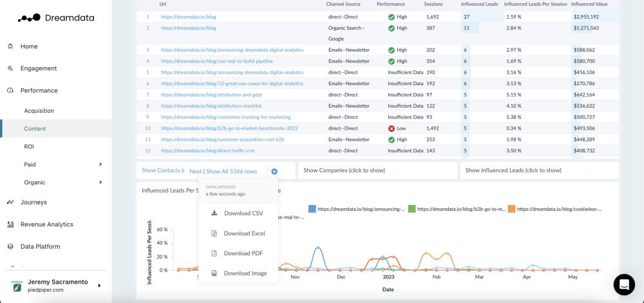
Task: Click the Revenue Analytics chart icon
Action: 11,224
